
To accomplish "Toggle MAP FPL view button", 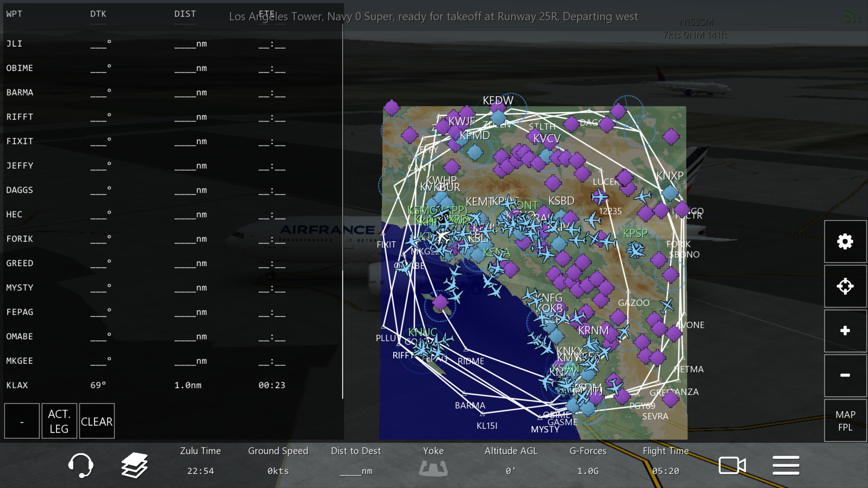I will [845, 421].
